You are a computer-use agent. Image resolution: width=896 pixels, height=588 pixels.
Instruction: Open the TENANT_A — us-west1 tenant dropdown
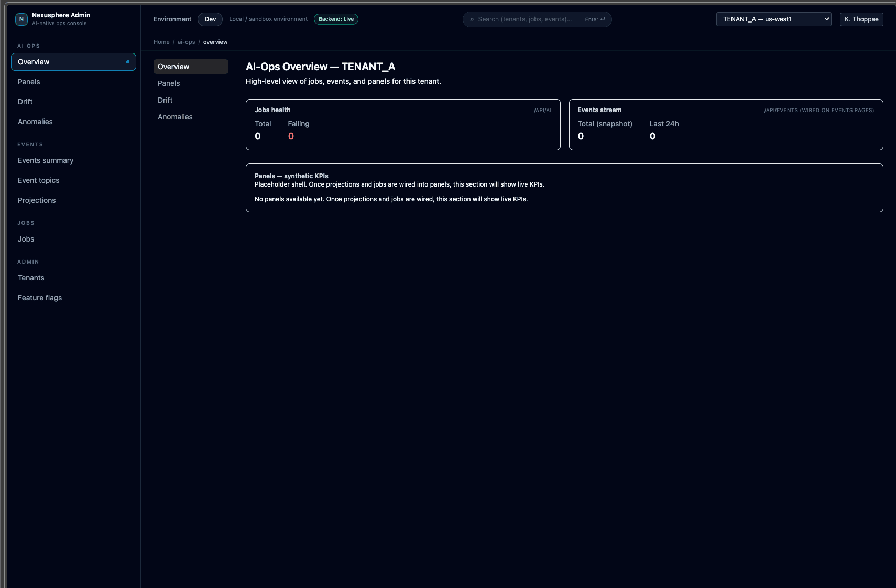tap(773, 19)
